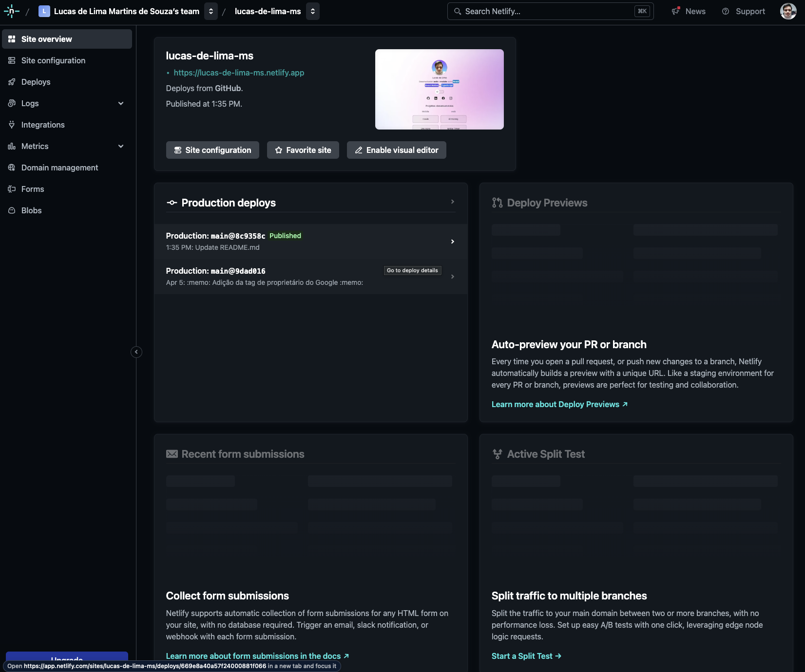Open Learn more about Deploy Previews link

point(559,404)
